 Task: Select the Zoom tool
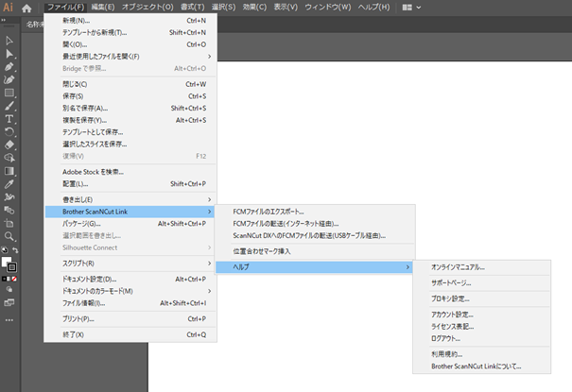(x=9, y=236)
